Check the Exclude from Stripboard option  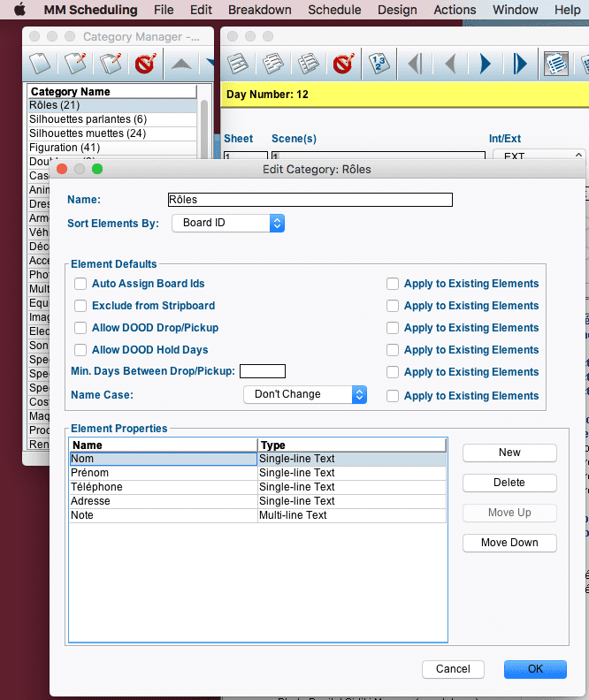[80, 306]
